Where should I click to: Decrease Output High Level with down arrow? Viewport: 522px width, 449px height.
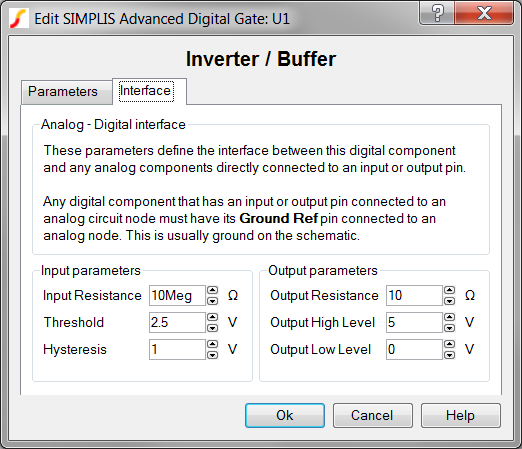(449, 328)
